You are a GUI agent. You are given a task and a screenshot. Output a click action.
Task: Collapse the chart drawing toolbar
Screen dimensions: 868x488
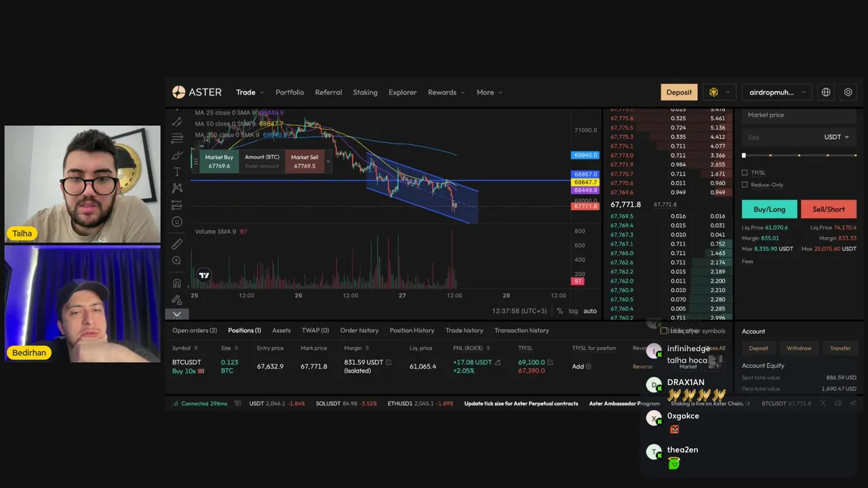pyautogui.click(x=176, y=314)
